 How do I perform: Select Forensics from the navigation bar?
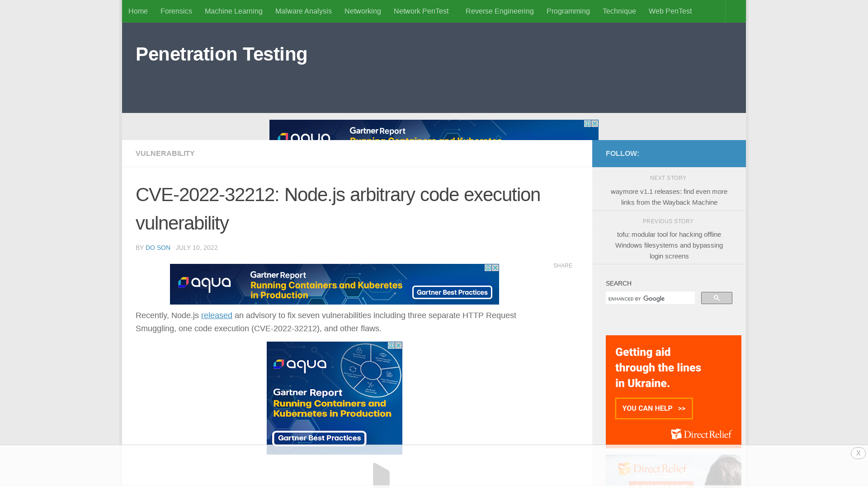(x=176, y=11)
